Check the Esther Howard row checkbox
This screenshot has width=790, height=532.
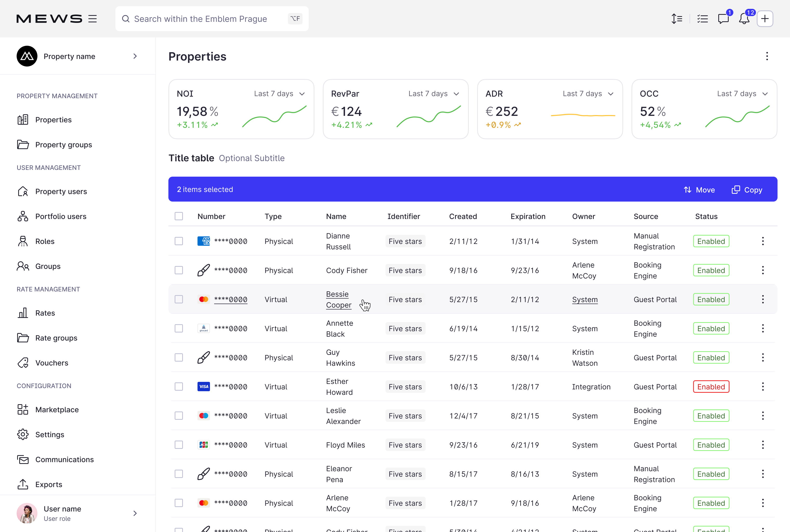coord(179,387)
